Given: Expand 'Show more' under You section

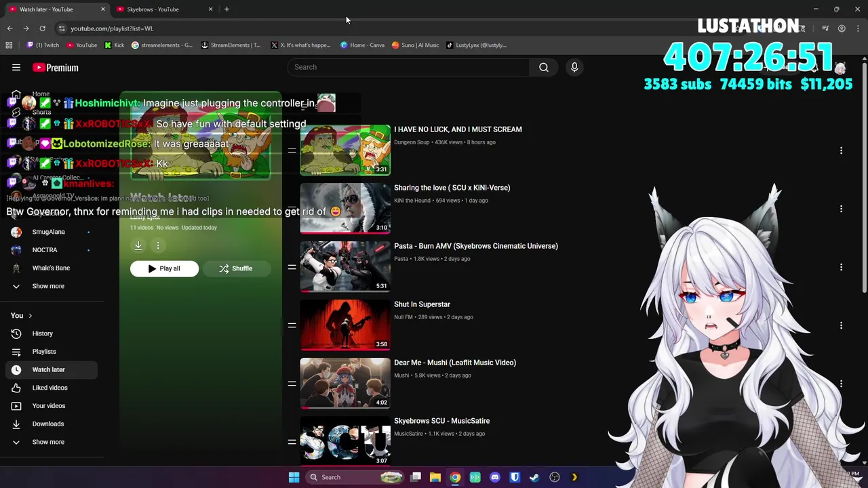Looking at the screenshot, I should pyautogui.click(x=48, y=442).
